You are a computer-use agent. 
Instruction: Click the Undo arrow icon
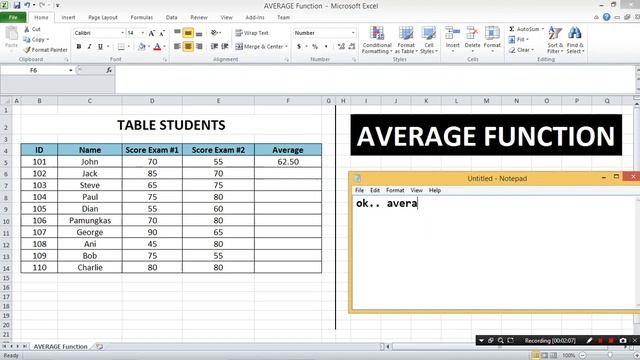point(27,5)
